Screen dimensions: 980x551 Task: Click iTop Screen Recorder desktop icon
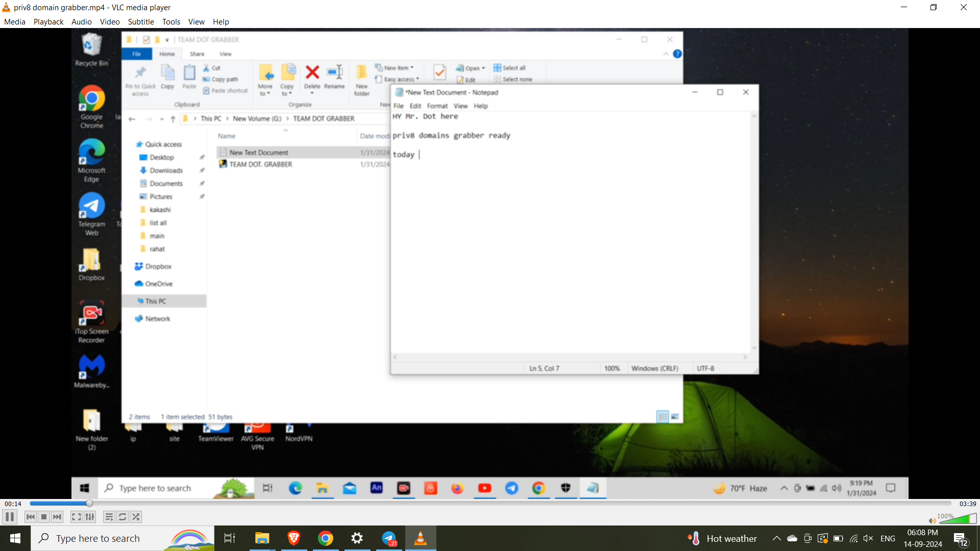91,322
